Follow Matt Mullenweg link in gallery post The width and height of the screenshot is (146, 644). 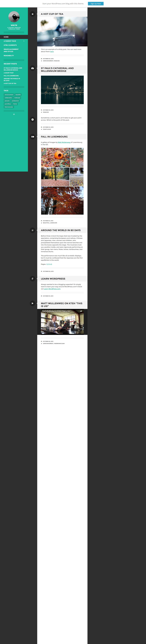[64, 142]
